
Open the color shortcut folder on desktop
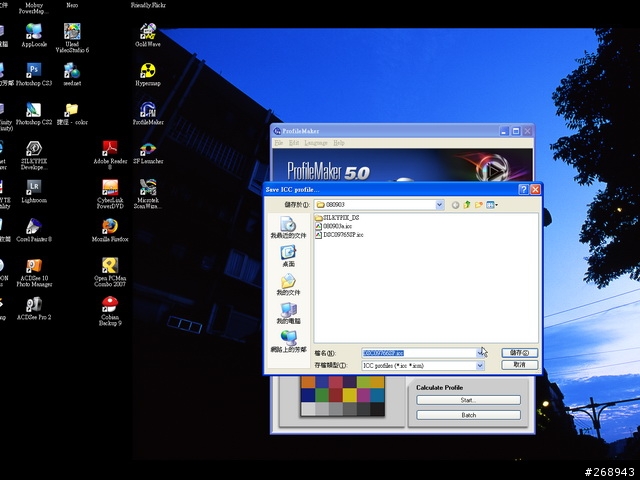pos(72,113)
